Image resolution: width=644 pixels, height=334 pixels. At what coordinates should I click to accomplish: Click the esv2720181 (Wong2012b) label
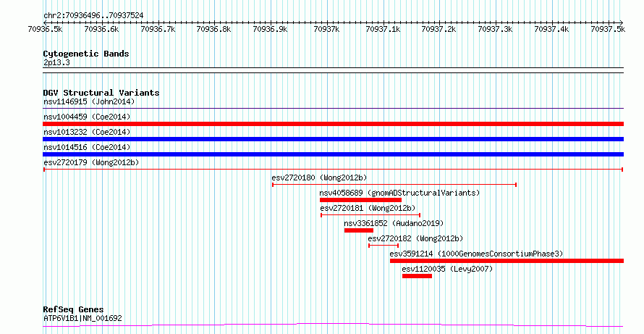368,208
